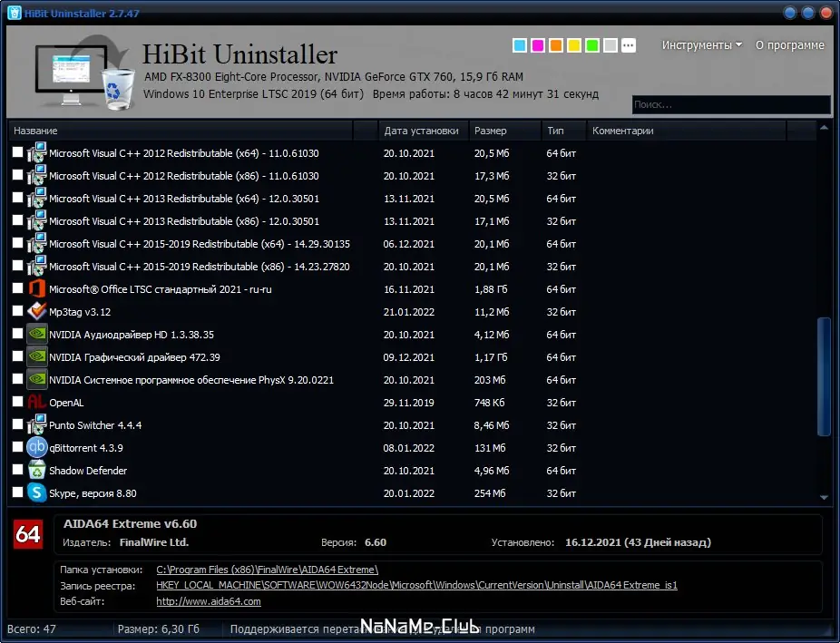840x643 pixels.
Task: Check the Visual C++ 2012 x64 checkbox
Action: 17,152
